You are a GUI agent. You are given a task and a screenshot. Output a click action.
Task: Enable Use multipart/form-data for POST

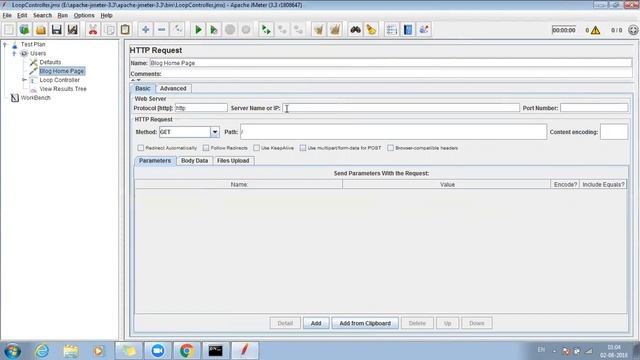point(303,148)
